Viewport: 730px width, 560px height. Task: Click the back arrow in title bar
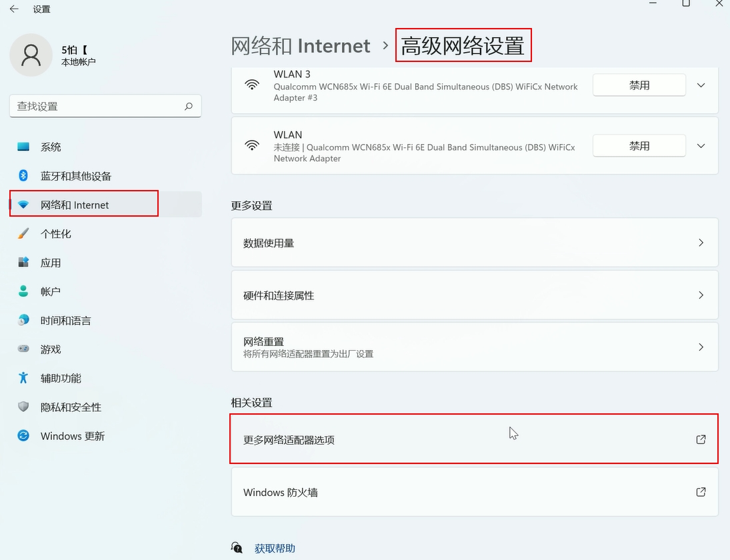[x=14, y=9]
